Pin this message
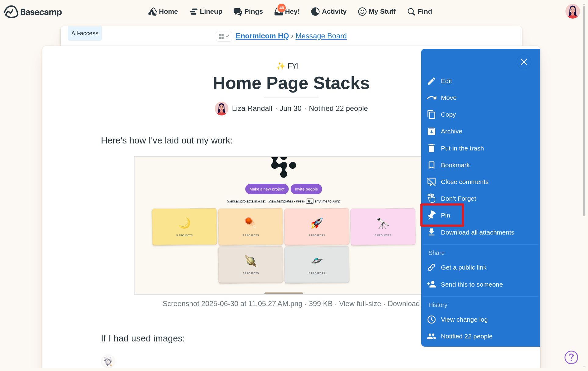 coord(445,215)
